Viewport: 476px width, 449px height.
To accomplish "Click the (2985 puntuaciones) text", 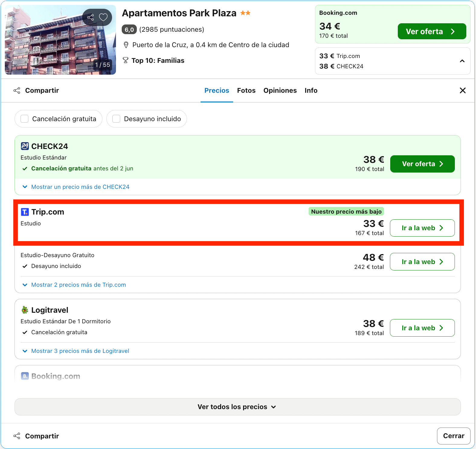I will 172,29.
